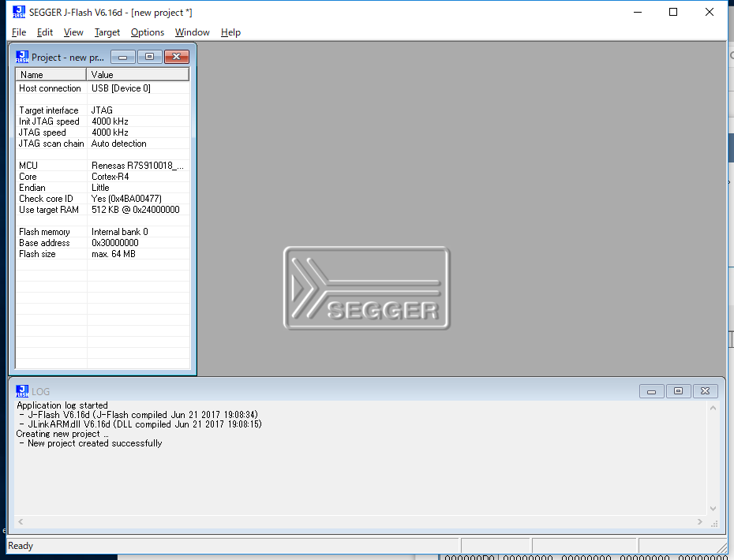Image resolution: width=734 pixels, height=560 pixels.
Task: Click the LOG scroll up arrow
Action: point(713,408)
